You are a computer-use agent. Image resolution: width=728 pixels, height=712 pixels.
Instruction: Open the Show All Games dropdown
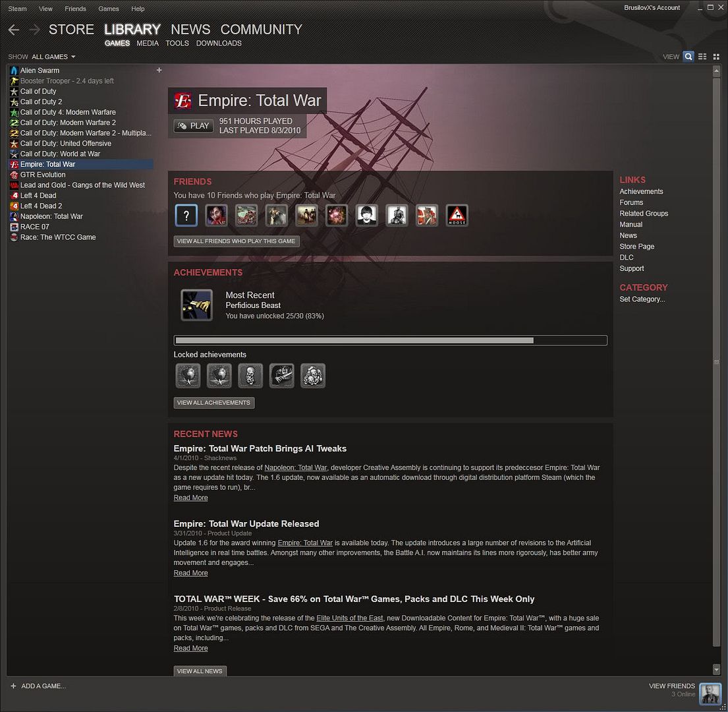(x=53, y=57)
